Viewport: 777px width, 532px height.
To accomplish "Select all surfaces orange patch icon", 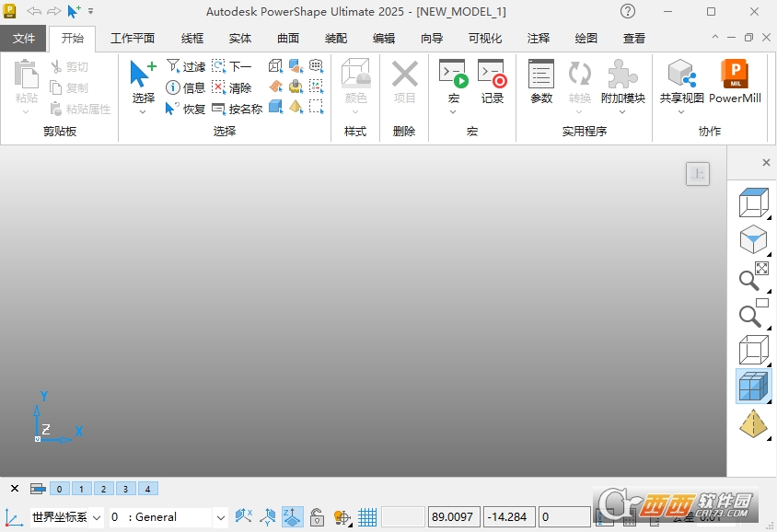I will [x=275, y=87].
